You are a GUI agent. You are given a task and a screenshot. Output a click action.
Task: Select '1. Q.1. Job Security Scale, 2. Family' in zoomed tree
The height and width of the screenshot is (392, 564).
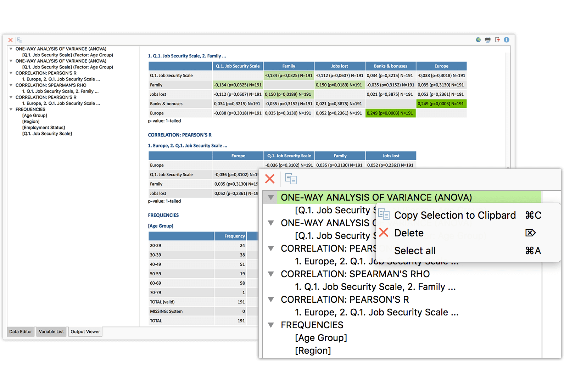pos(375,287)
